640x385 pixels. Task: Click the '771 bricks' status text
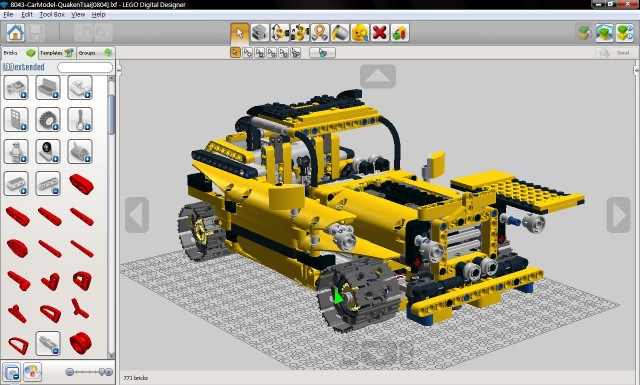[x=136, y=378]
